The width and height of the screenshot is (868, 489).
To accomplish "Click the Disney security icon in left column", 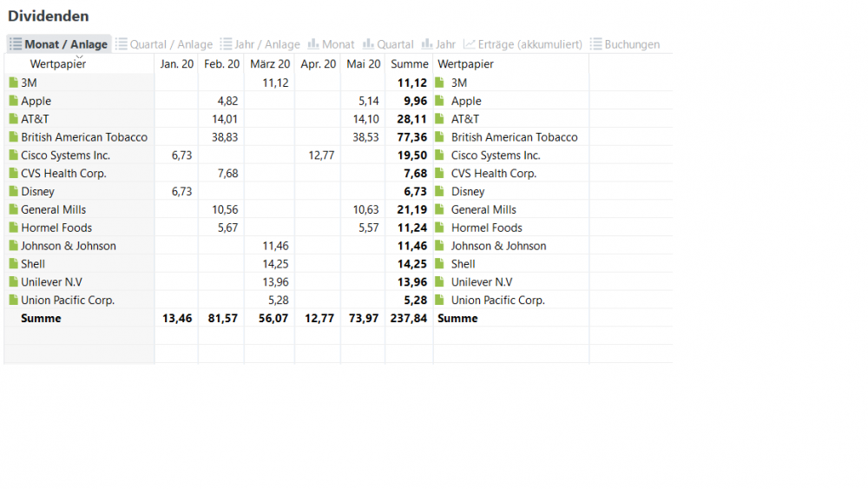I will click(x=14, y=191).
